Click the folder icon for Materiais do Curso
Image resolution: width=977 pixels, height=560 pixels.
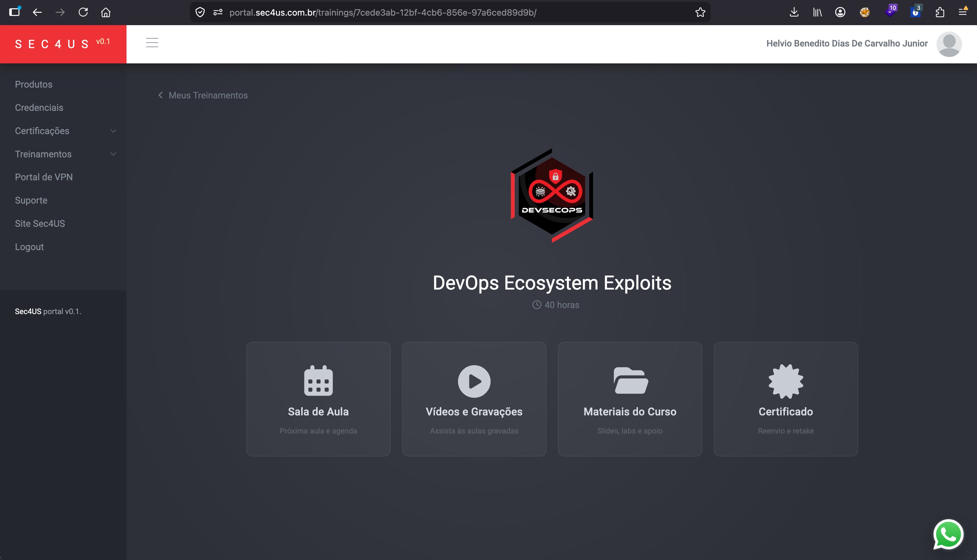pos(630,381)
